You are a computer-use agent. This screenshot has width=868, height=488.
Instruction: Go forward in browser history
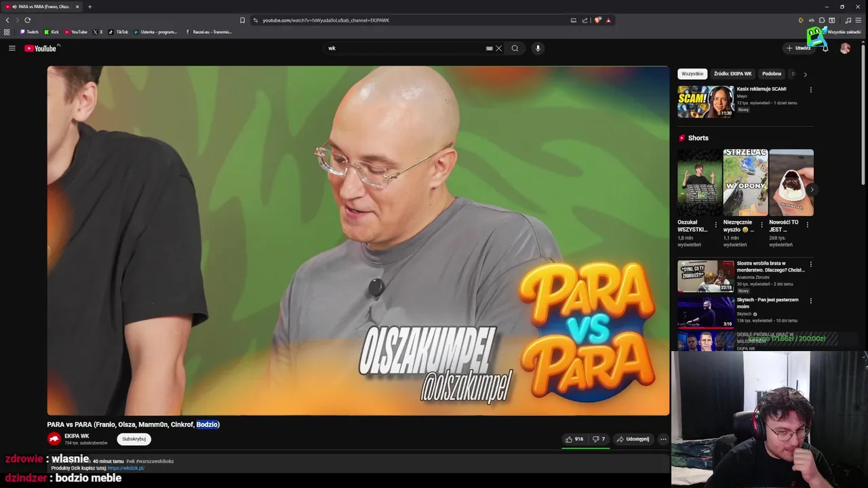18,20
